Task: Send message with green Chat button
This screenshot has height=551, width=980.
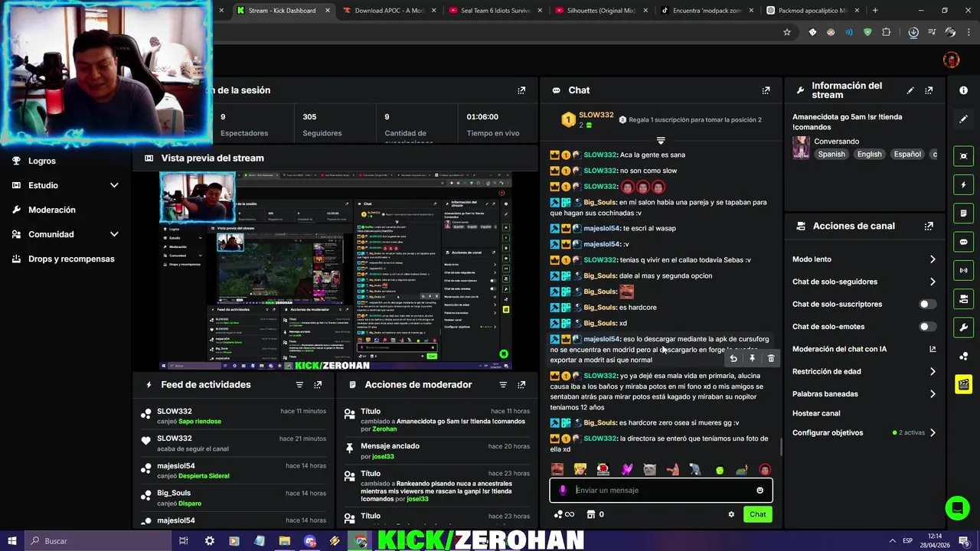Action: [x=757, y=514]
